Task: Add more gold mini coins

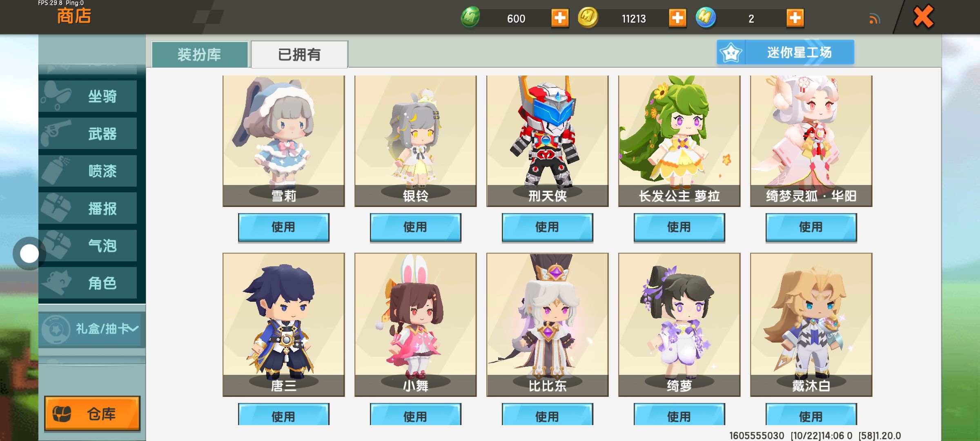Action: click(677, 18)
